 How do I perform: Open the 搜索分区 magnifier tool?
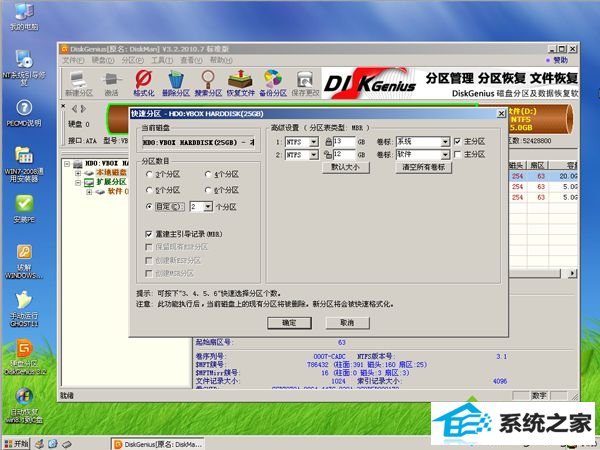208,83
